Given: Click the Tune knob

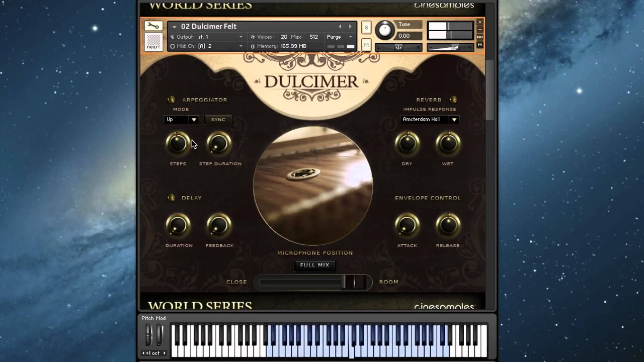Looking at the screenshot, I should [x=385, y=30].
